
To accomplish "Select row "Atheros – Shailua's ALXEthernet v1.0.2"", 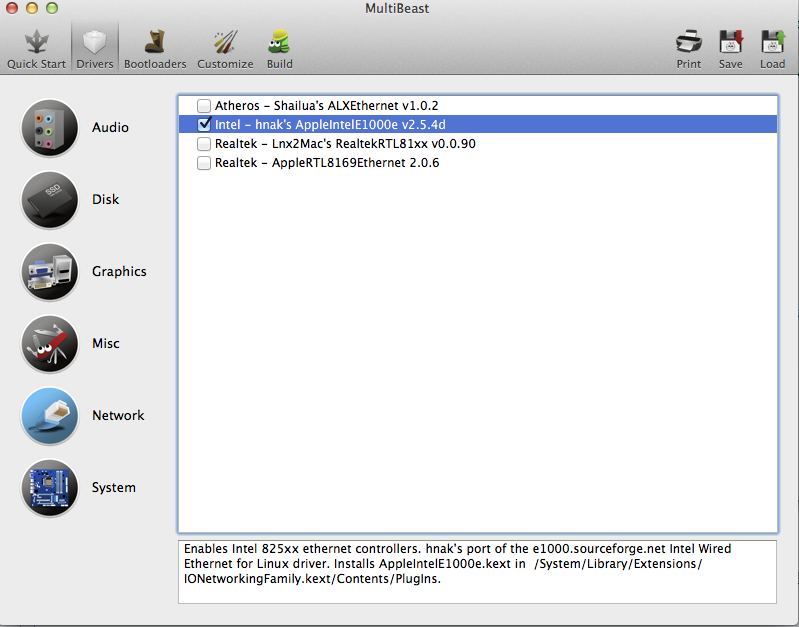I will 478,106.
